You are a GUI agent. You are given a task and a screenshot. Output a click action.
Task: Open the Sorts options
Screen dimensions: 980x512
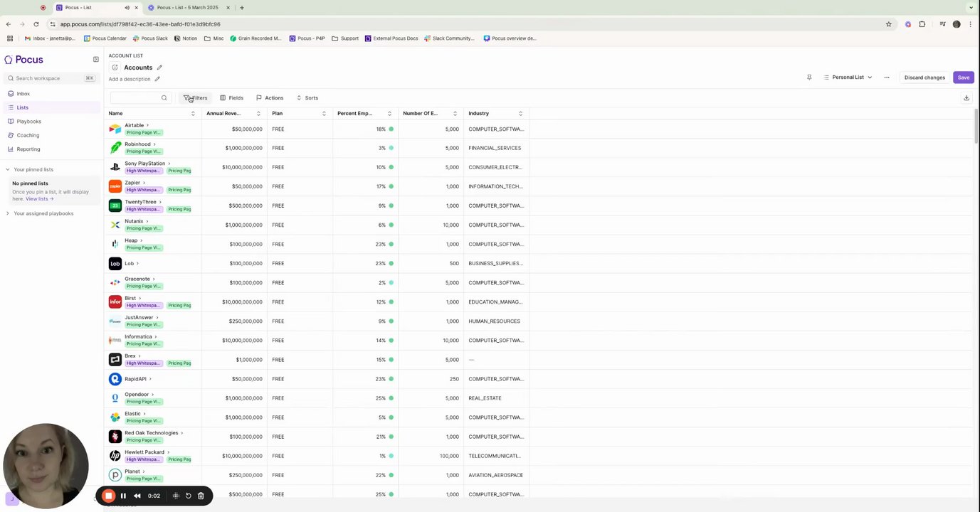(307, 98)
